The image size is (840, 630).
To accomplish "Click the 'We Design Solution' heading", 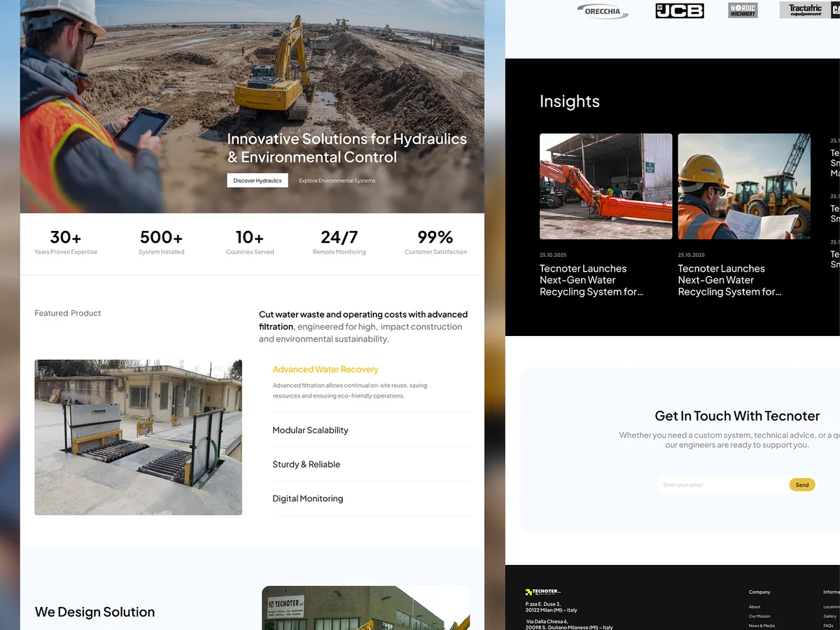I will click(95, 612).
